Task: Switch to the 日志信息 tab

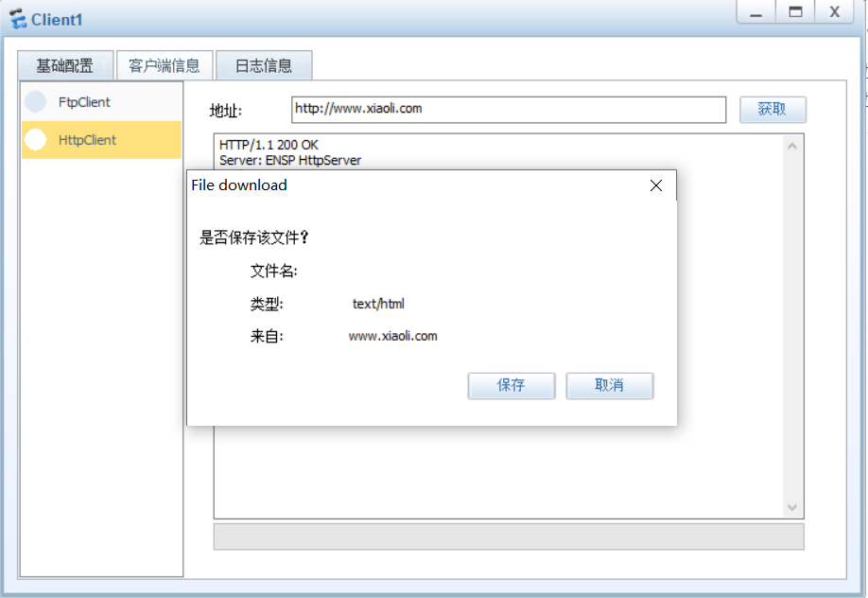Action: (x=264, y=66)
